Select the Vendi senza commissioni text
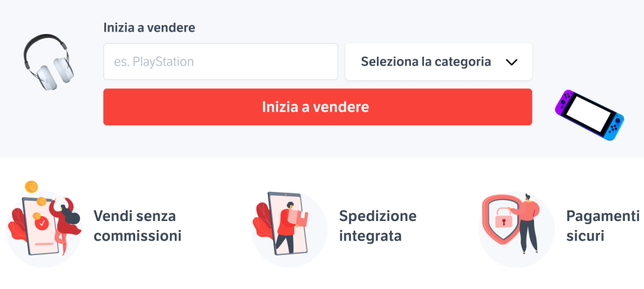 click(x=137, y=226)
